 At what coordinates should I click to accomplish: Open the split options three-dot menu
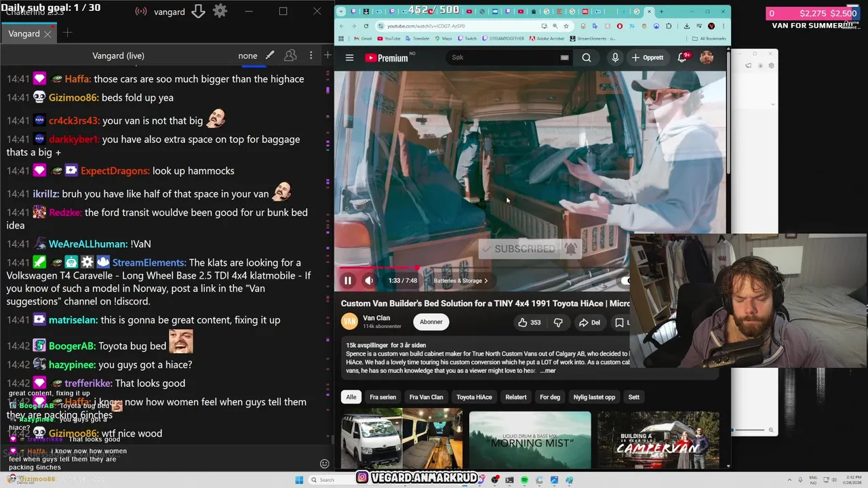pyautogui.click(x=311, y=56)
